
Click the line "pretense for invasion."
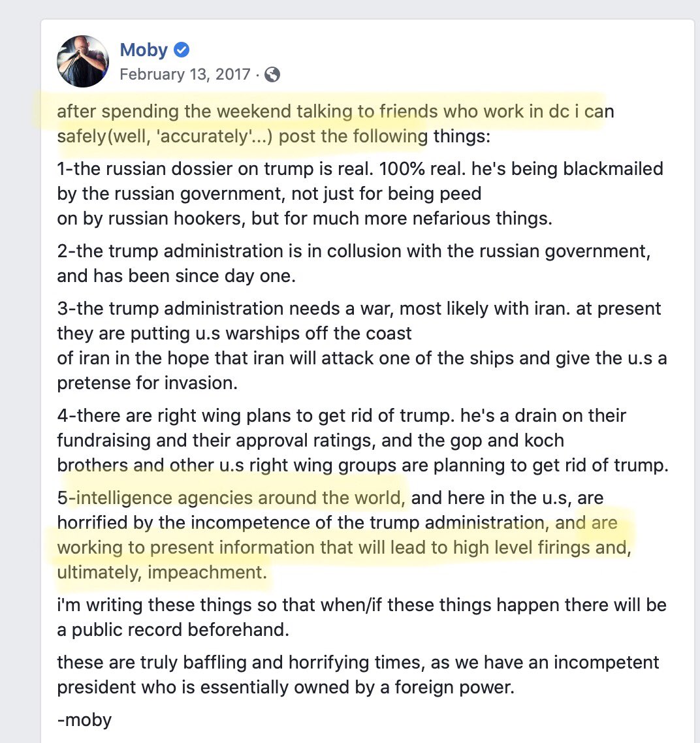147,383
